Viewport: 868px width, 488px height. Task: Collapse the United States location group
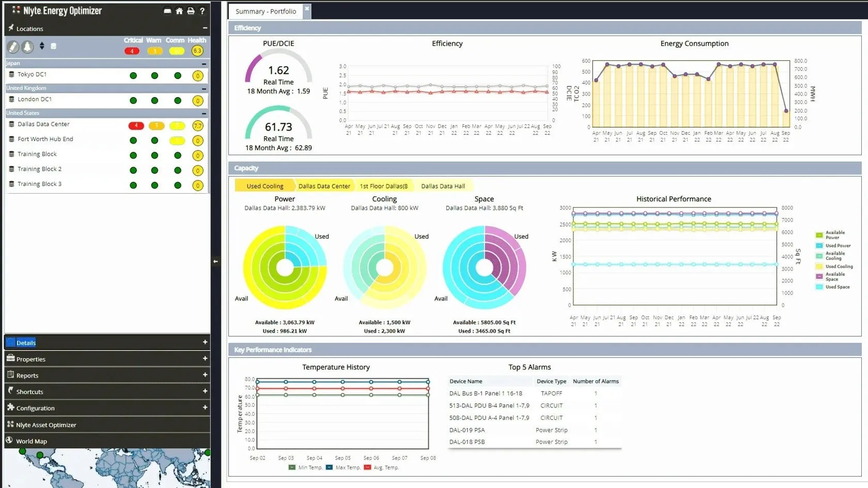pos(204,113)
